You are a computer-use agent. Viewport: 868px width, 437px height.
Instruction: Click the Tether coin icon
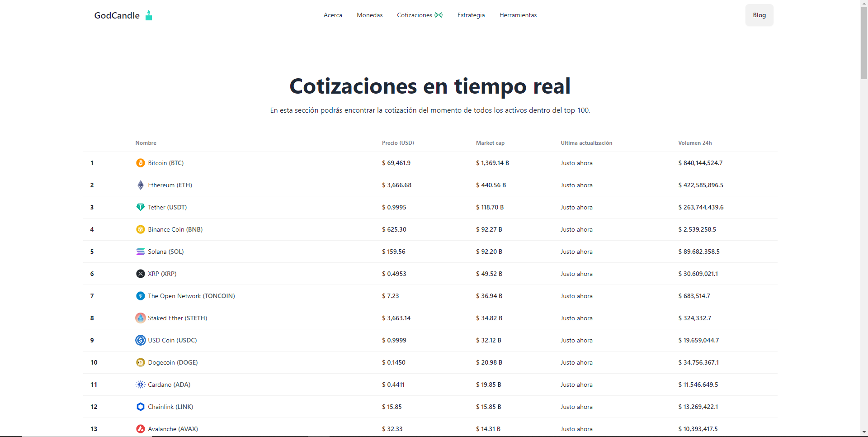tap(141, 207)
